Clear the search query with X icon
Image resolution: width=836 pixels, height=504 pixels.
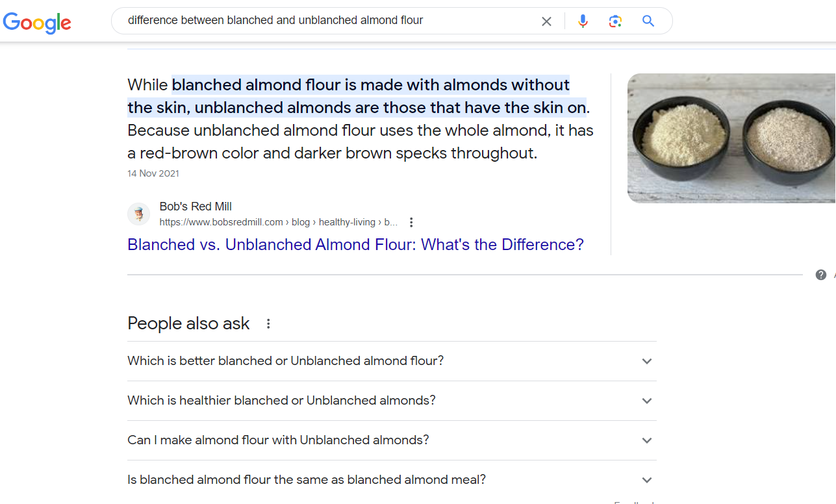click(x=546, y=21)
